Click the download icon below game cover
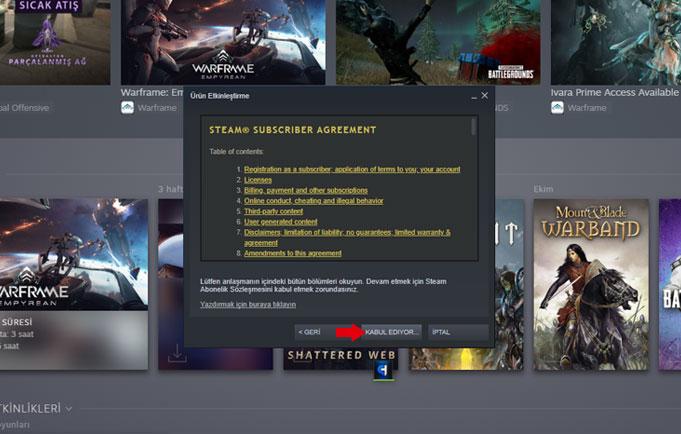The width and height of the screenshot is (681, 434). [x=177, y=354]
